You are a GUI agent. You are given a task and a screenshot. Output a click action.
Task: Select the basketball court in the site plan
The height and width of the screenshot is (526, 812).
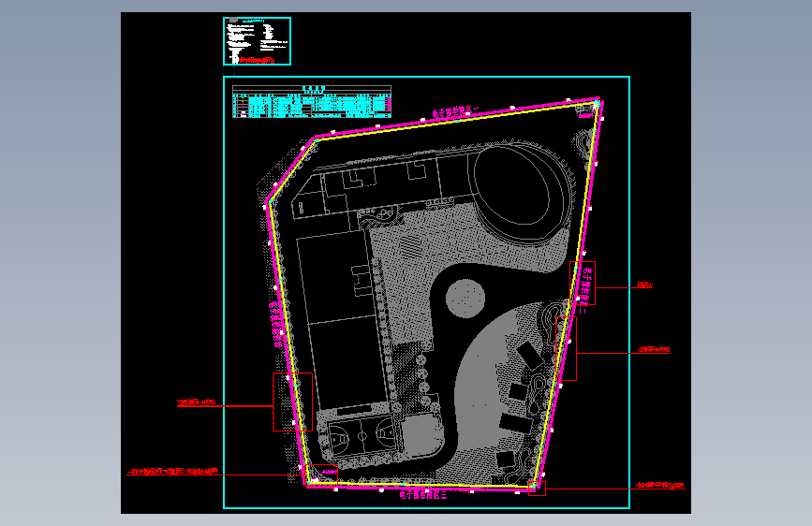(362, 436)
